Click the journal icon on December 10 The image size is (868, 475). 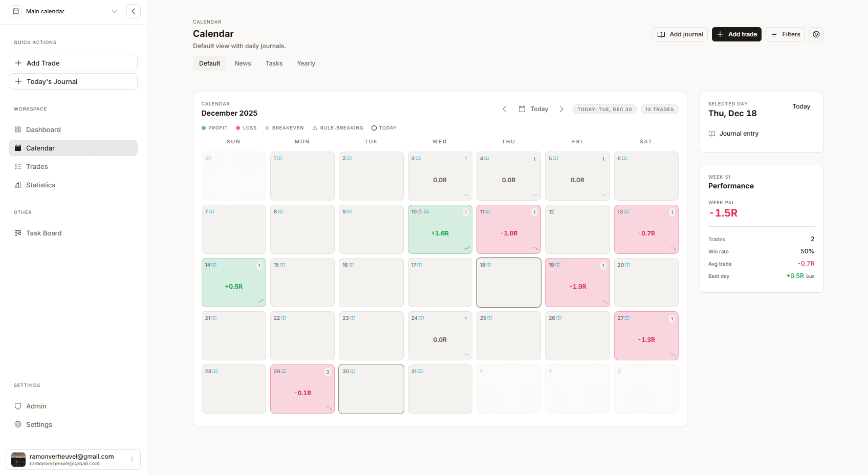click(426, 211)
